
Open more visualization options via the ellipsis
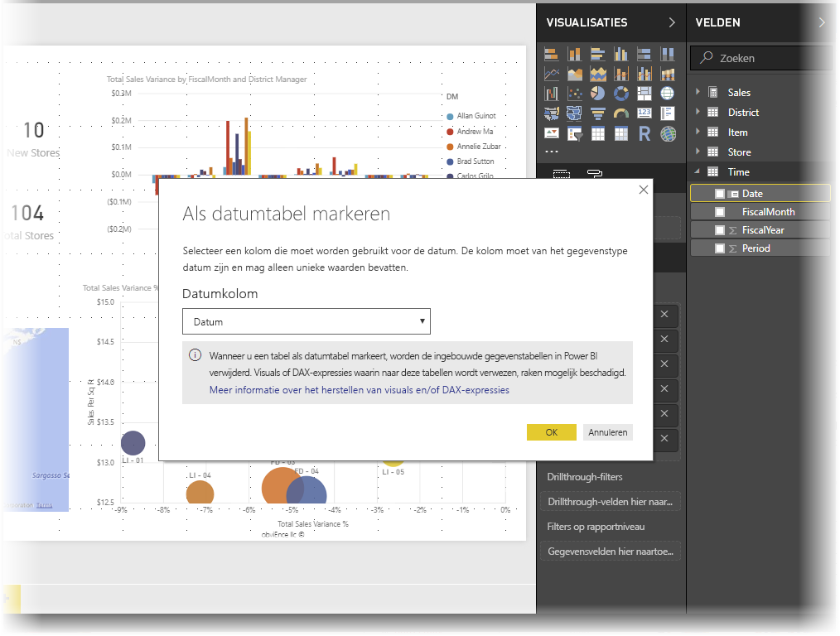point(551,150)
